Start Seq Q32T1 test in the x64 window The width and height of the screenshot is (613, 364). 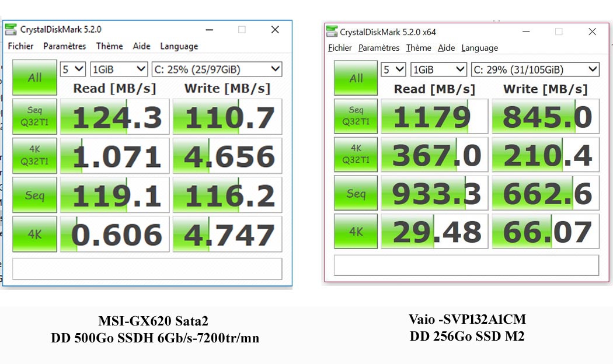(x=356, y=116)
